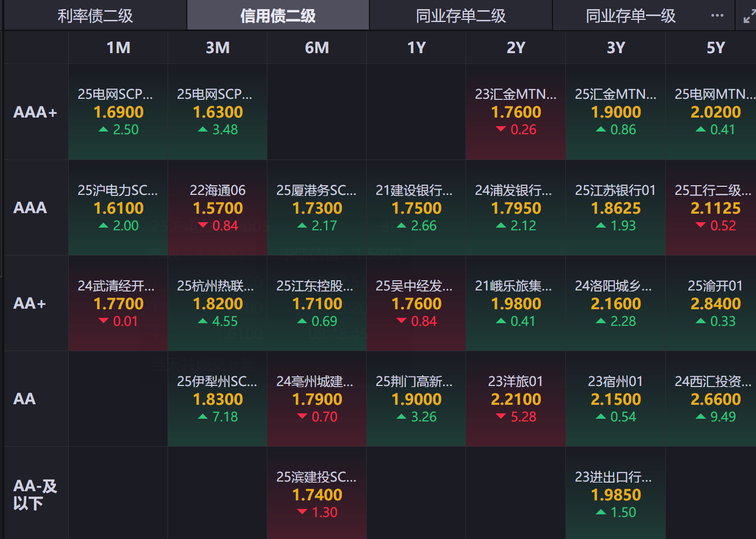Open the 24浦发银行 cell at 1.7950

[515, 208]
